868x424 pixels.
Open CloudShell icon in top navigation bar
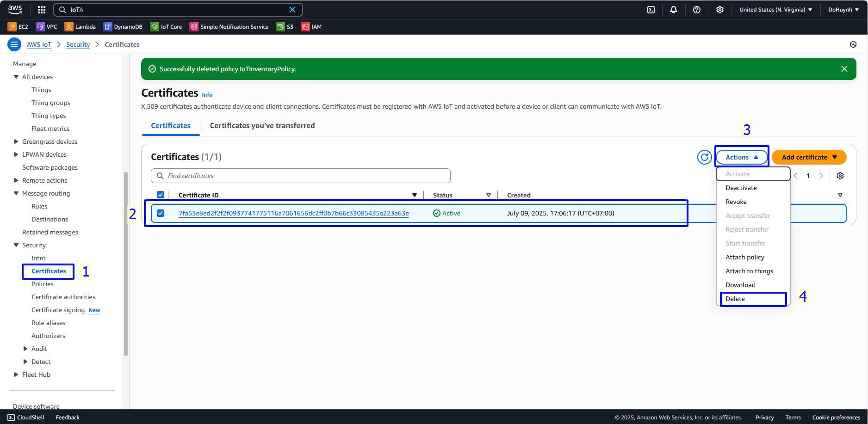651,10
